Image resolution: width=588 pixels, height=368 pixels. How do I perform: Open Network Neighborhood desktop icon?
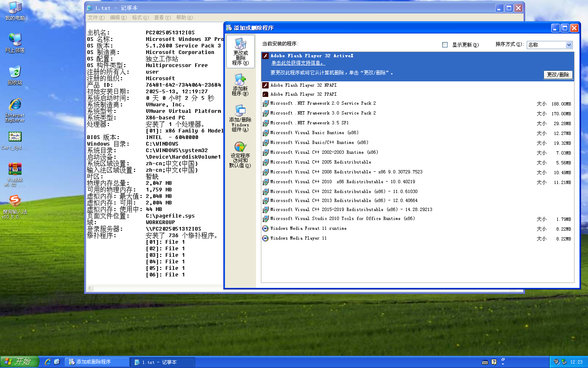[15, 43]
